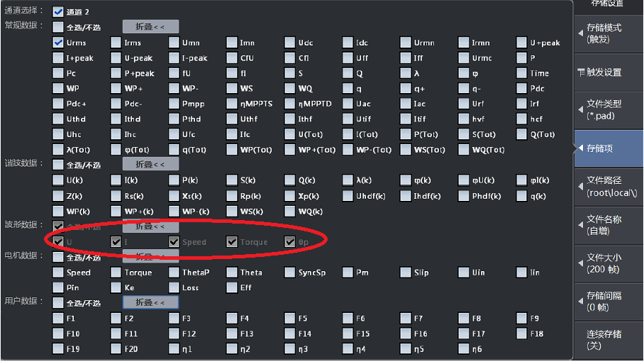Enable the U(k) harmonic checkbox
The width and height of the screenshot is (644, 362).
58,180
